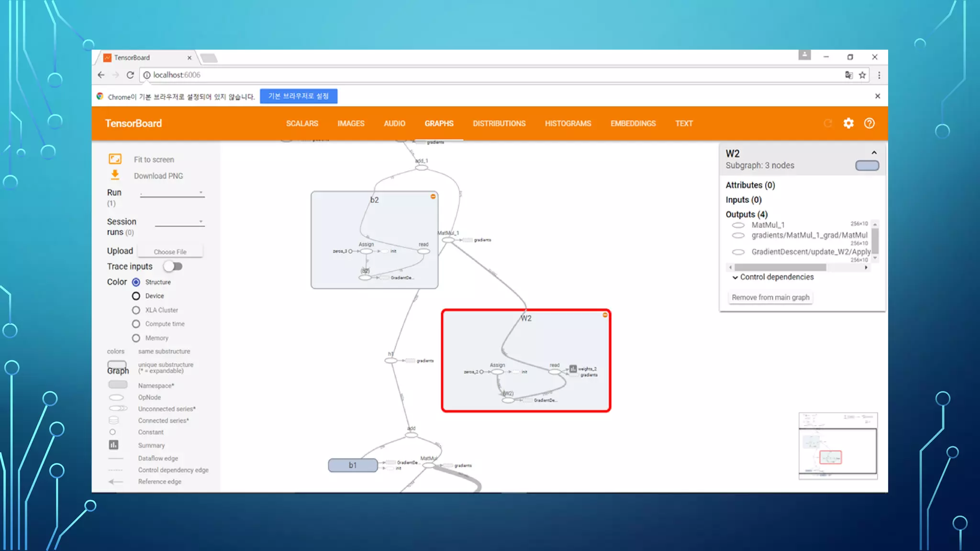This screenshot has width=980, height=551.
Task: Open the SCALARS tab
Action: [x=302, y=123]
